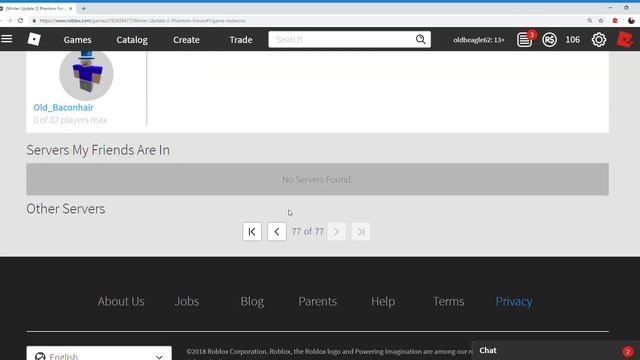This screenshot has width=640, height=360.
Task: Open the Terms footer link
Action: click(x=448, y=301)
